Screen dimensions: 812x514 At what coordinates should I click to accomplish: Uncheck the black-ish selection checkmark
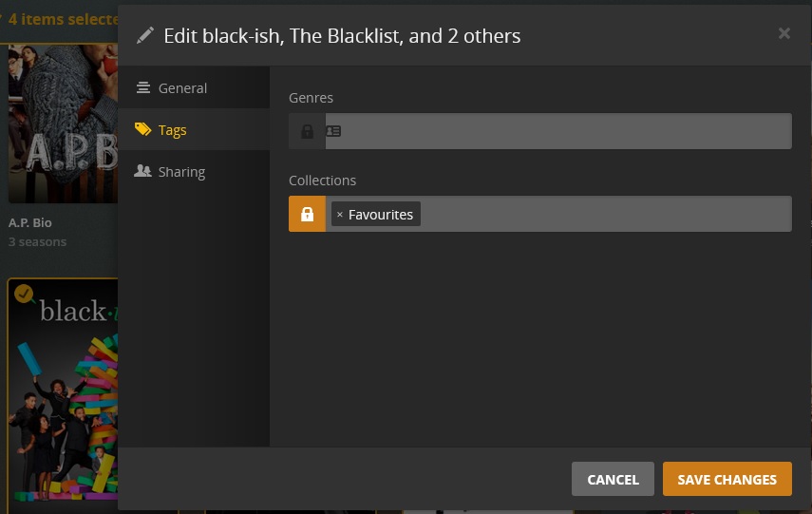pyautogui.click(x=24, y=294)
